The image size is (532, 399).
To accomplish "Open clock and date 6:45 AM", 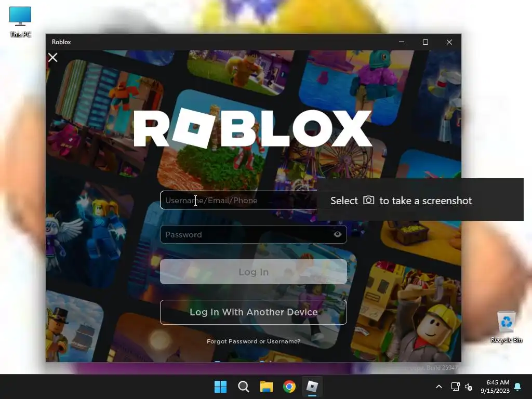I will pos(495,387).
